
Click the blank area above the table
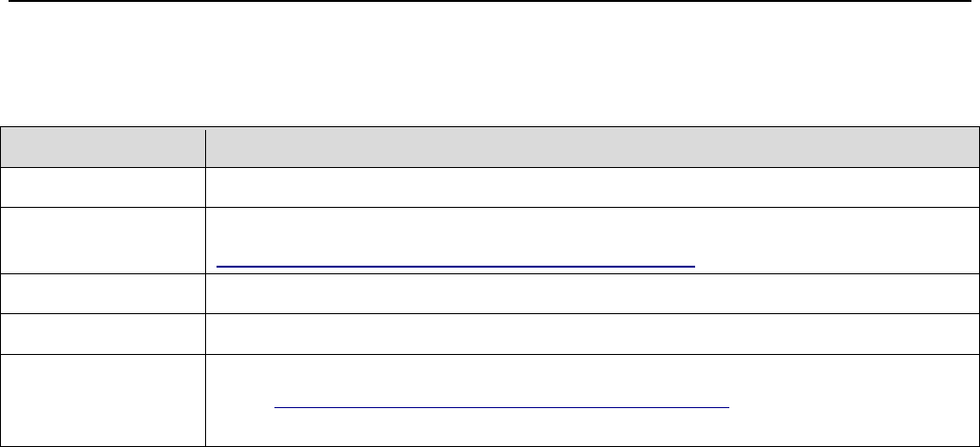(x=490, y=66)
